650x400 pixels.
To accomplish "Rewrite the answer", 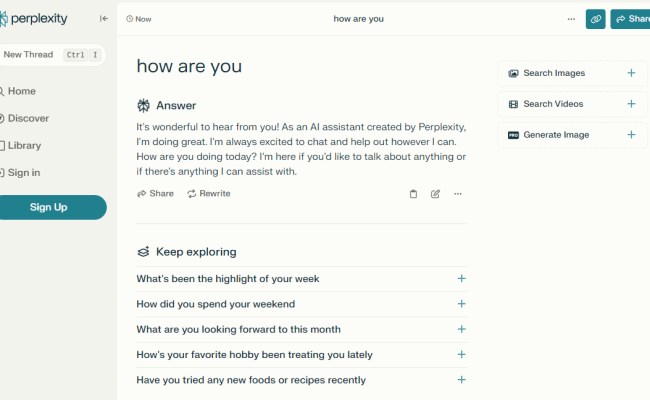I will 209,194.
